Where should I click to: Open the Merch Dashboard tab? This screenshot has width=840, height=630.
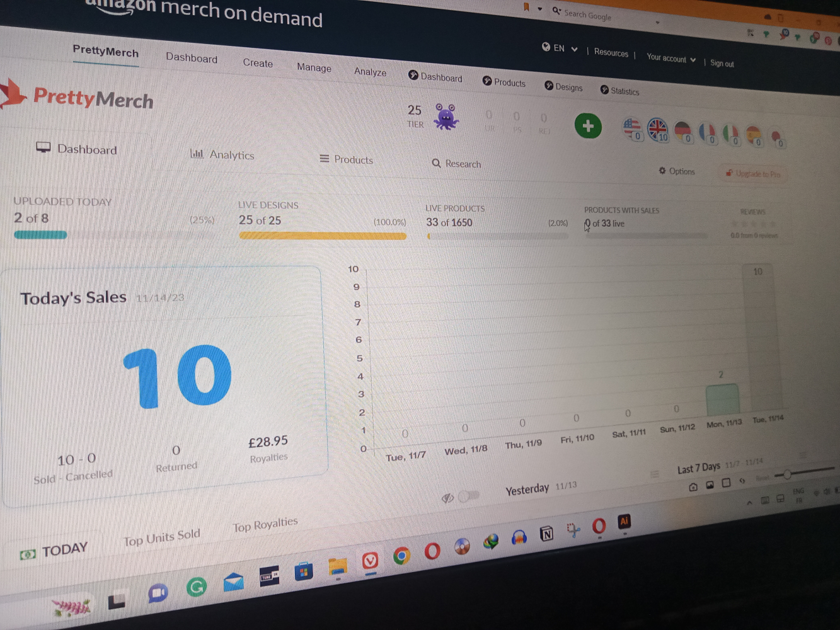coord(192,57)
